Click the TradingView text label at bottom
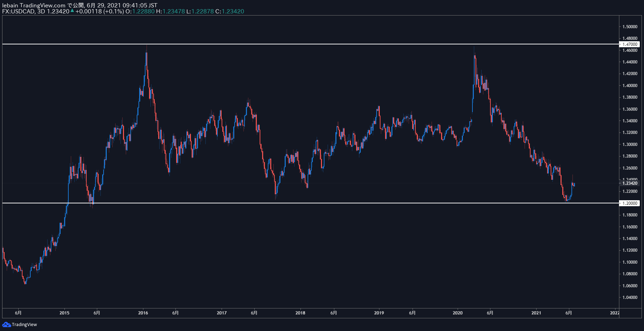 [x=24, y=325]
